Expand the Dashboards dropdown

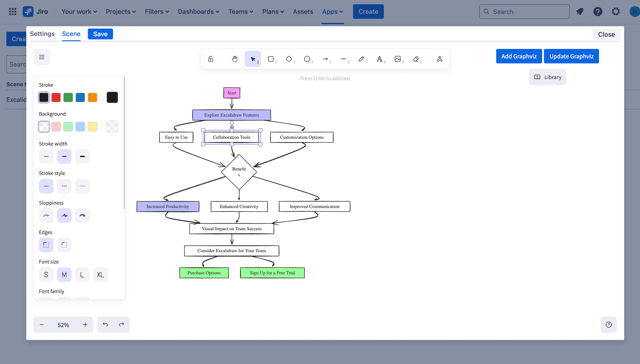tap(199, 12)
